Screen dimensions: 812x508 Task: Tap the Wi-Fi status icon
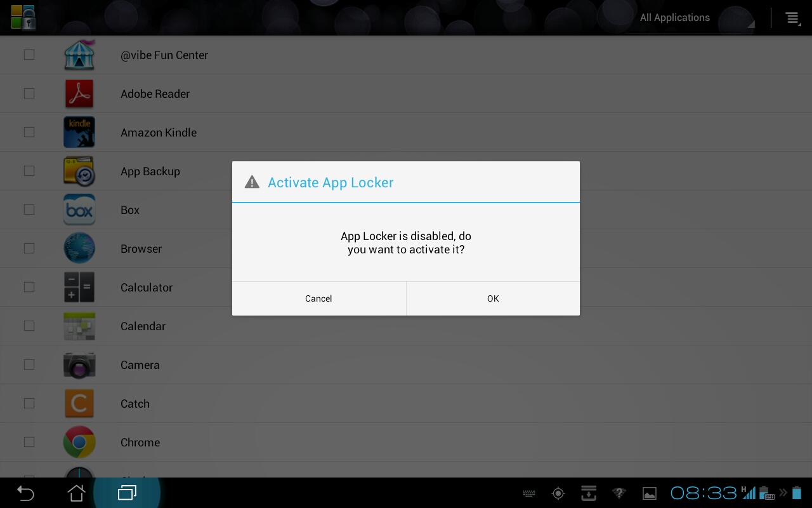point(619,493)
